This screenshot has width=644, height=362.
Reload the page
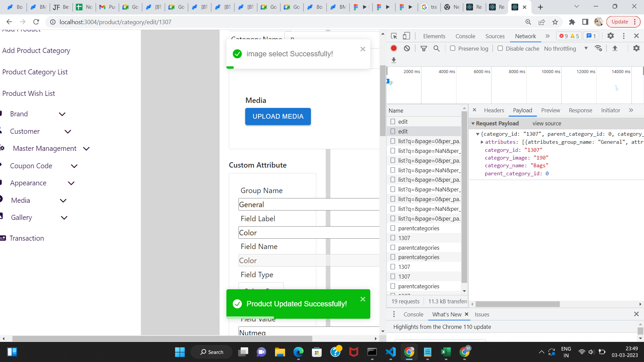(x=36, y=22)
